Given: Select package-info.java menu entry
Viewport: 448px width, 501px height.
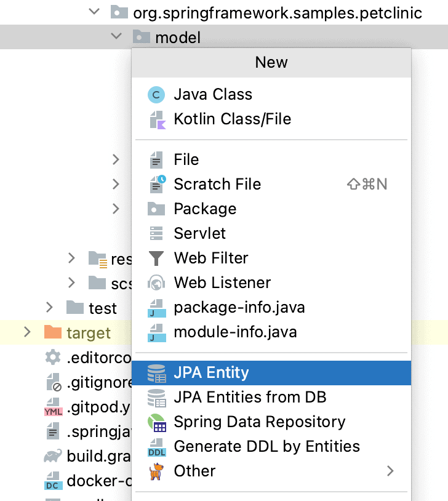Looking at the screenshot, I should (x=271, y=308).
